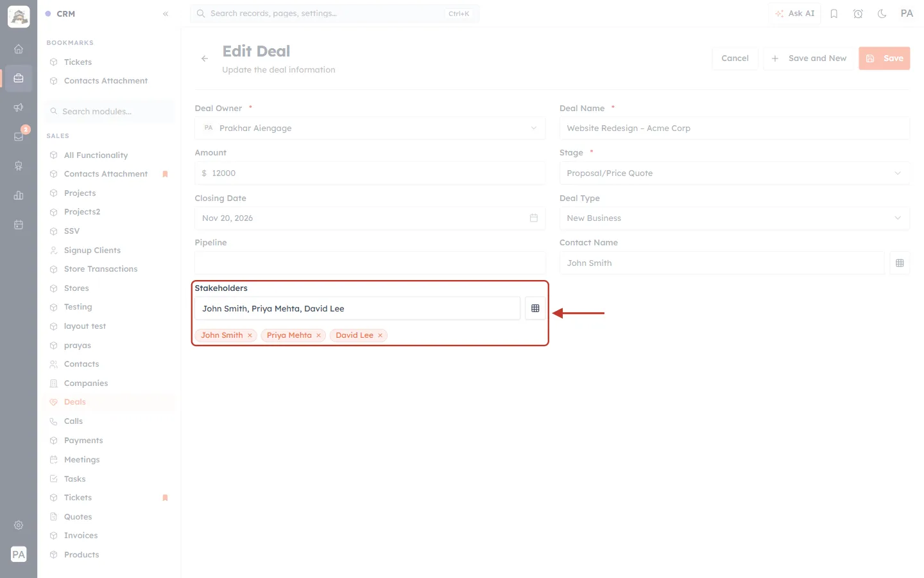The image size is (924, 578).
Task: Collapse the CRM sidebar with the double chevron
Action: coord(166,13)
